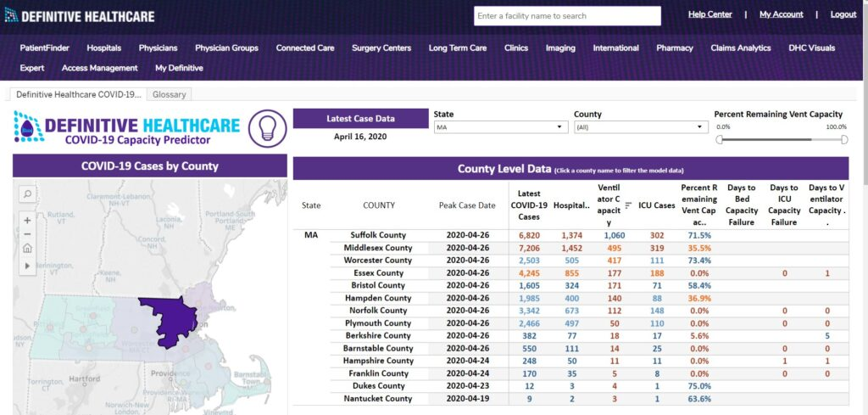
Task: Filter by Franklin County
Action: coord(378,373)
